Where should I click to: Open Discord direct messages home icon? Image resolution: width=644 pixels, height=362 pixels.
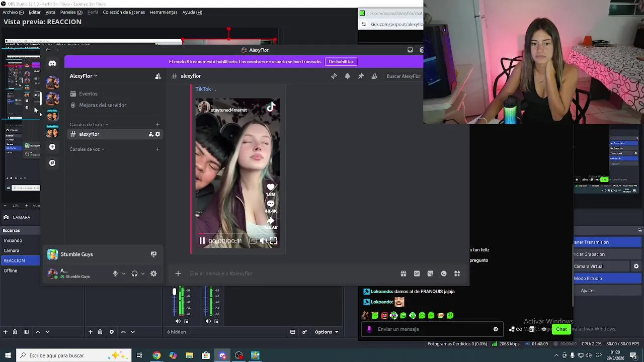coord(52,63)
